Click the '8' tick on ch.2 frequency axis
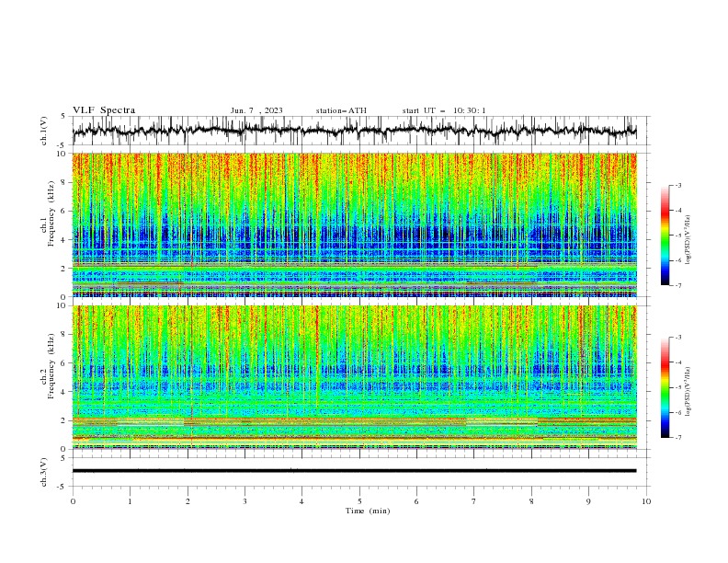Screen dimensions: 728x563 [64, 335]
